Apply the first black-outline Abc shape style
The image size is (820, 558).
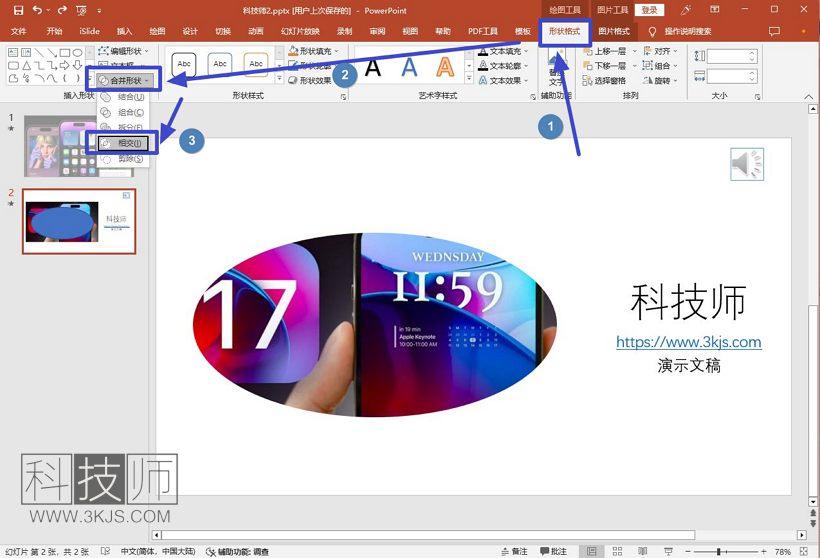pyautogui.click(x=184, y=64)
